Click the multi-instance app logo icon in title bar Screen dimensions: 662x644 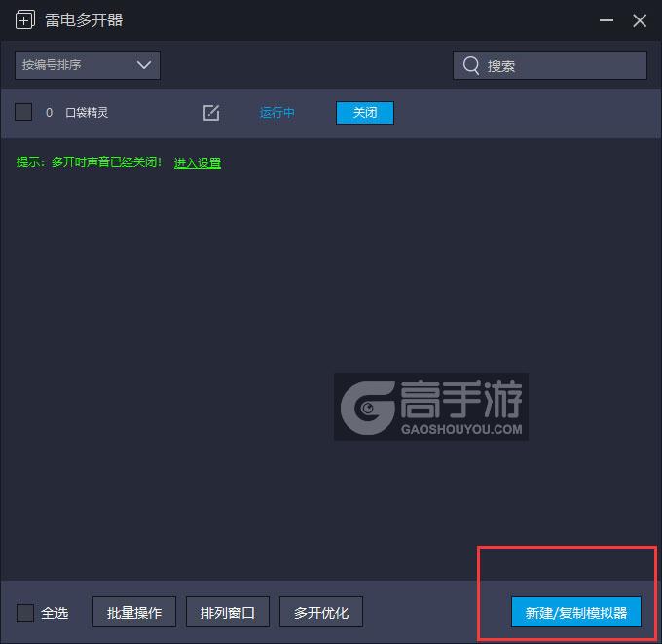(x=25, y=19)
